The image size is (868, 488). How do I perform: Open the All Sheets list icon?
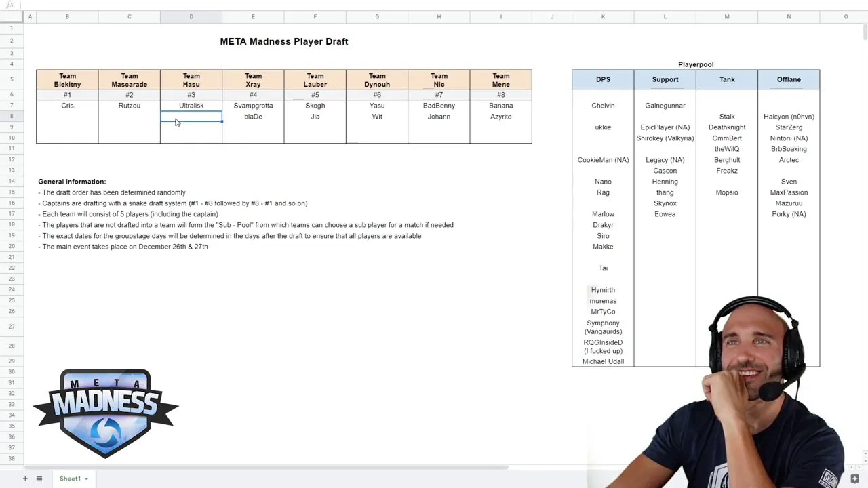coord(39,479)
